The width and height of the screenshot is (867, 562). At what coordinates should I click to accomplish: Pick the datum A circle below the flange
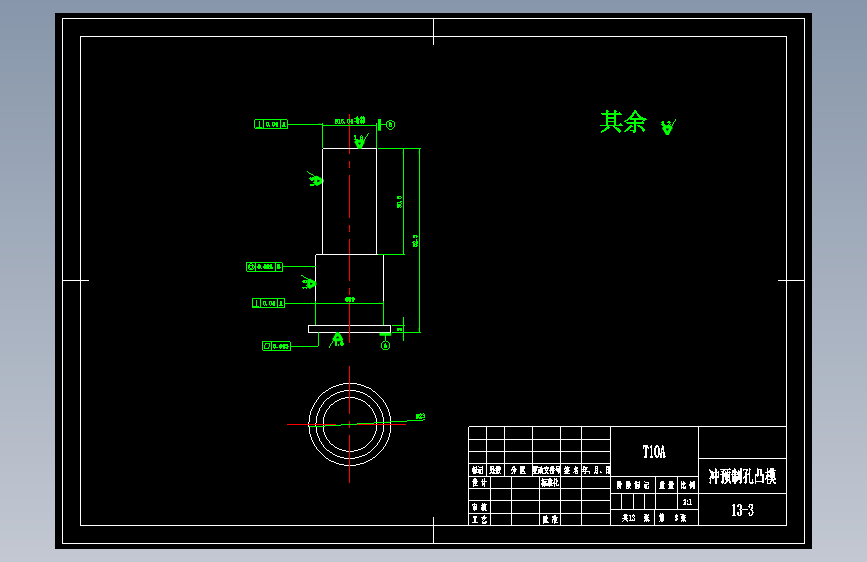385,346
